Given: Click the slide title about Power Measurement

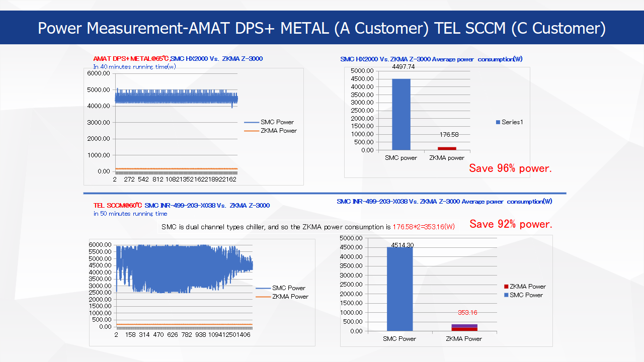Looking at the screenshot, I should click(x=322, y=28).
